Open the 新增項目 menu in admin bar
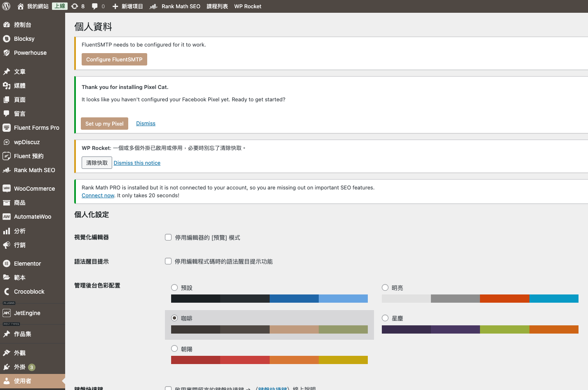This screenshot has width=588, height=390. coord(128,6)
